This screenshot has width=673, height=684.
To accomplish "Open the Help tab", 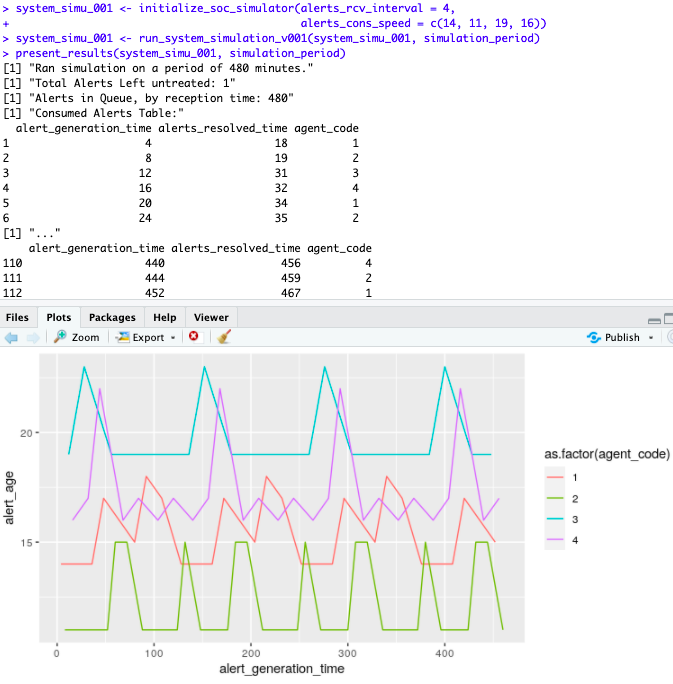I will (164, 317).
